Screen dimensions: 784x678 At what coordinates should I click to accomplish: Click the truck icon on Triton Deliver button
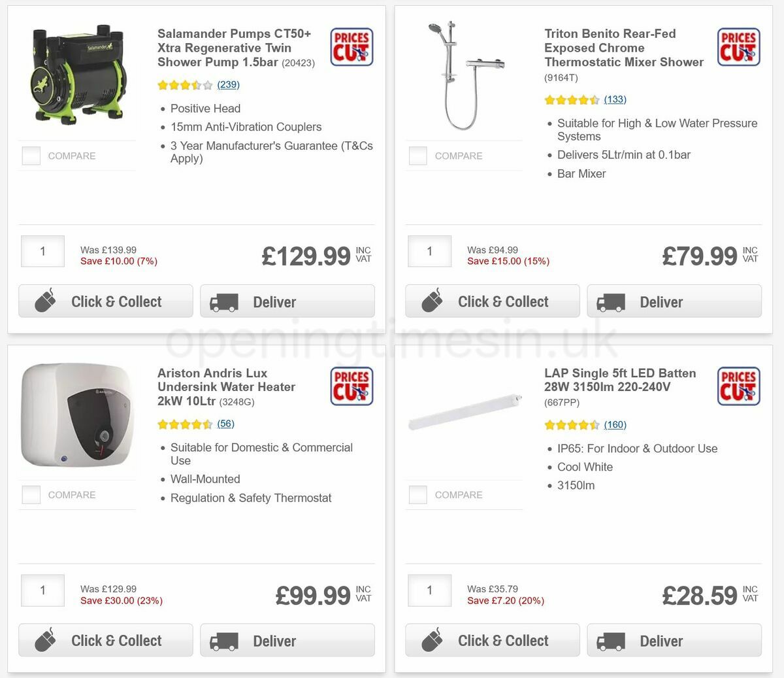point(611,302)
